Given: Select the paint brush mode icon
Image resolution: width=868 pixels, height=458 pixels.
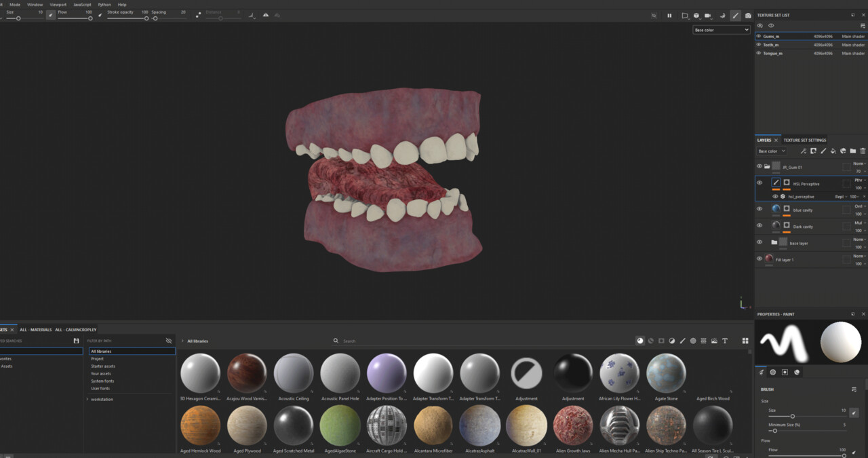Looking at the screenshot, I should [735, 16].
